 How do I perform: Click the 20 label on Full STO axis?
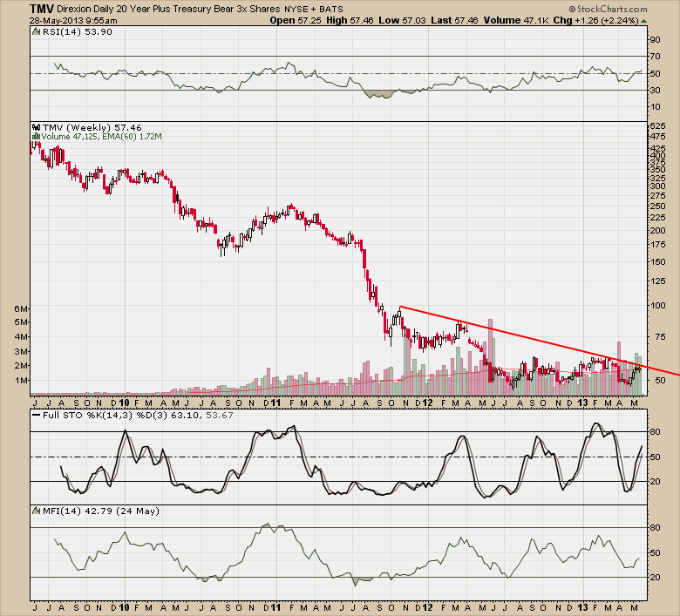655,482
